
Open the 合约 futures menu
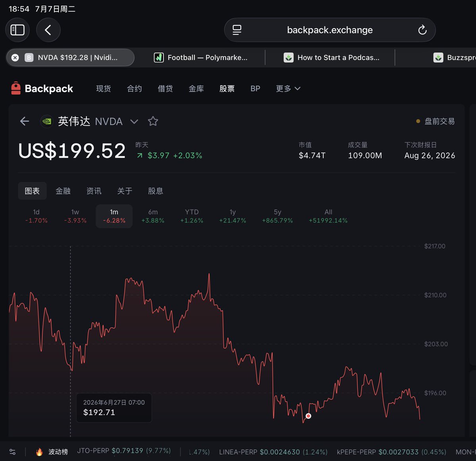tap(134, 88)
